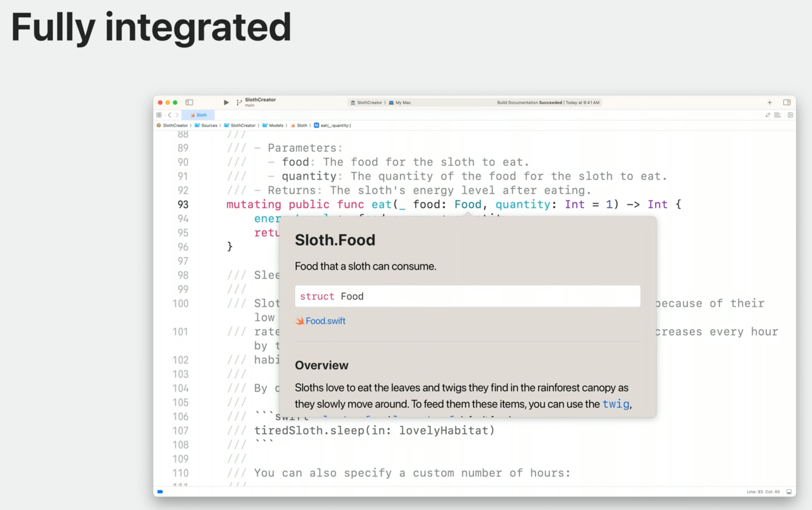Add editor on right split icon
This screenshot has width=812, height=510.
click(x=790, y=115)
